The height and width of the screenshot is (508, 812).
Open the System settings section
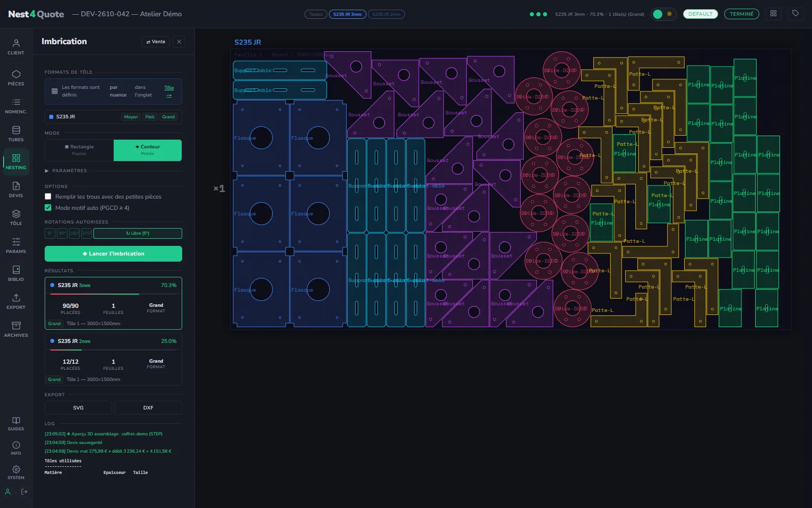tap(16, 472)
